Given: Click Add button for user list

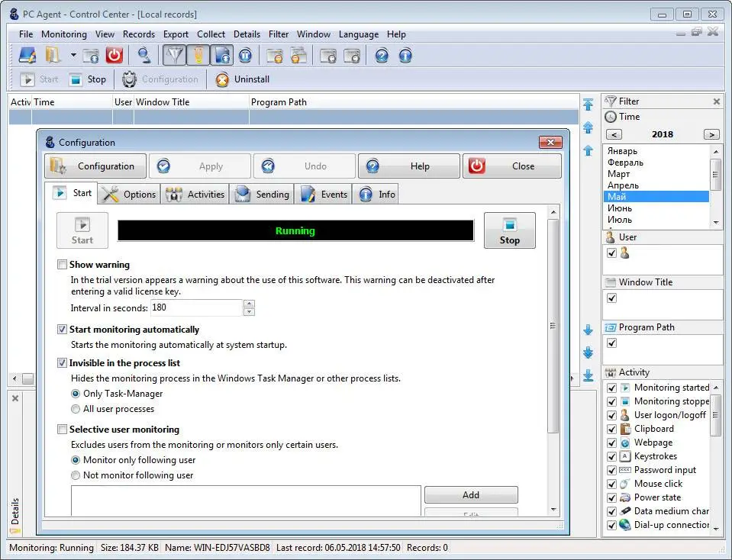Looking at the screenshot, I should click(x=471, y=494).
